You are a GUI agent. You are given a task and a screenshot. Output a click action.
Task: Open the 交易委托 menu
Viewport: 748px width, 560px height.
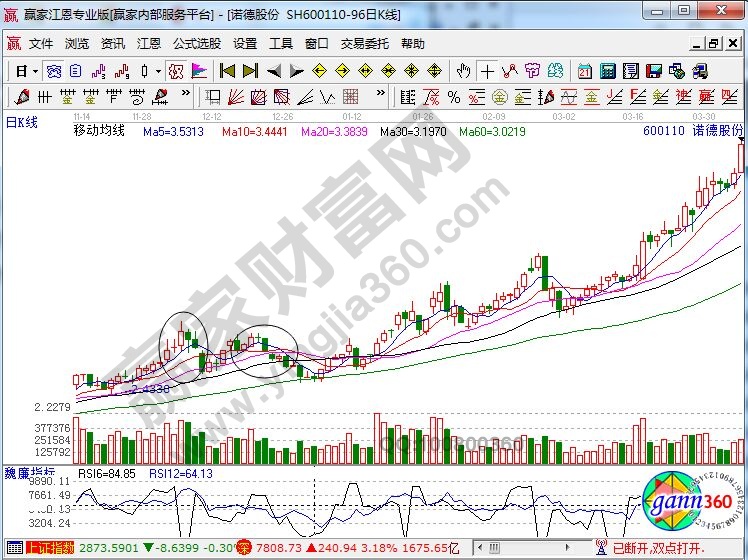pos(366,44)
